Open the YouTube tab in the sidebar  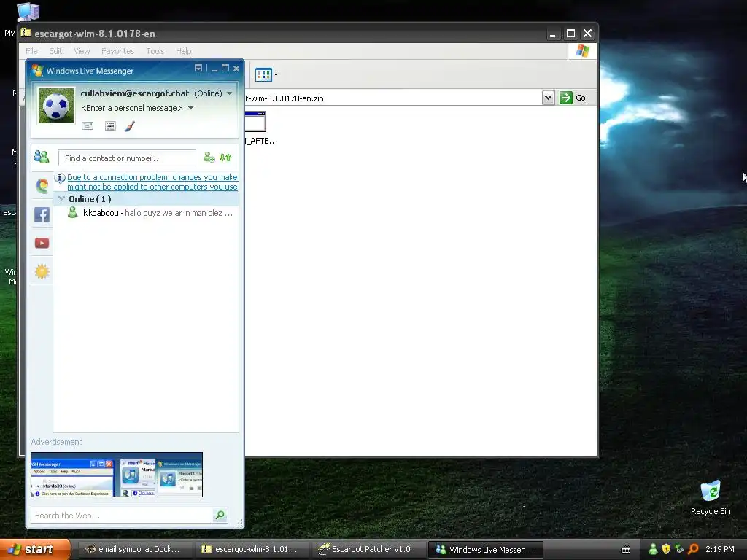42,244
